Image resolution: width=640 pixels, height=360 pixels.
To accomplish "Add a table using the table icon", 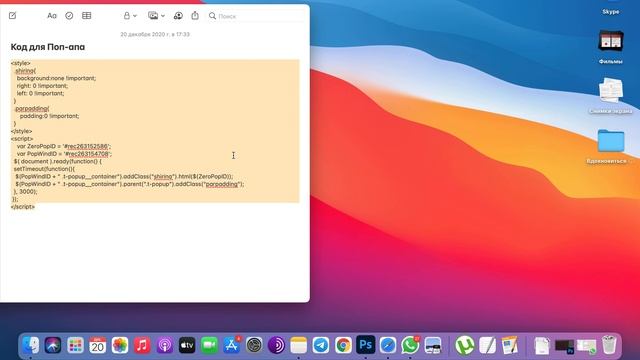I will click(87, 16).
